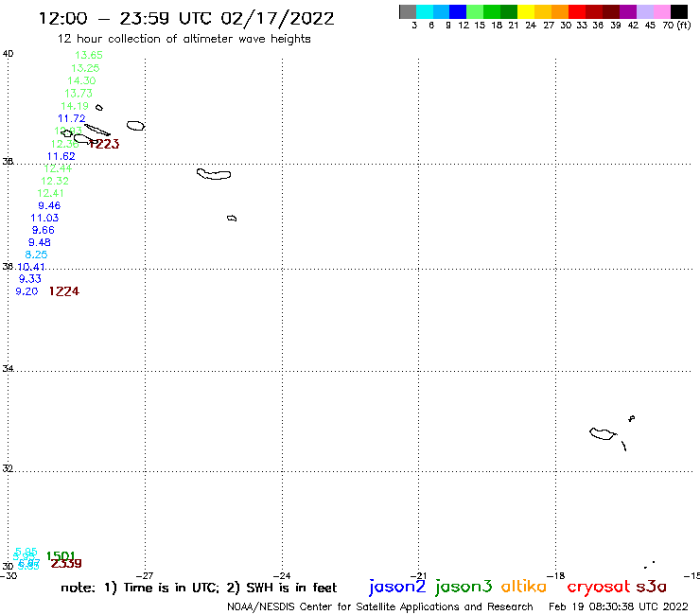Click the 's3a' satellite legend label

652,587
